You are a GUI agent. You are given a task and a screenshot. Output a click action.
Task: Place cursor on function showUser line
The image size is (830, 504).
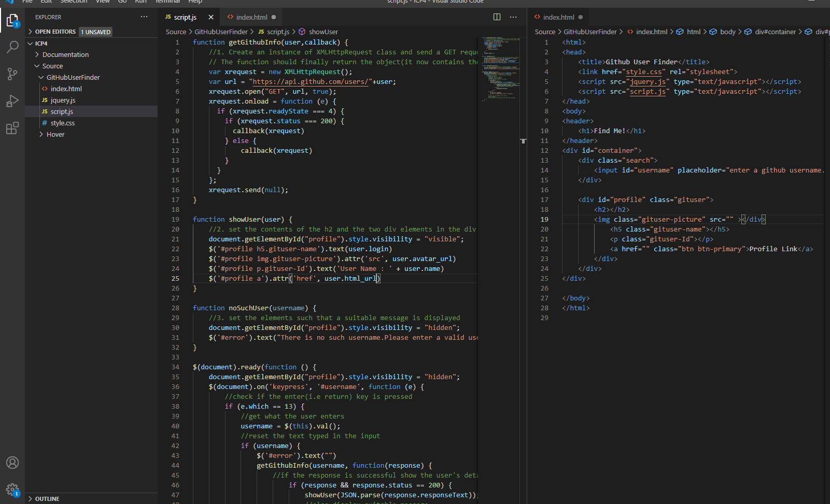click(x=242, y=219)
